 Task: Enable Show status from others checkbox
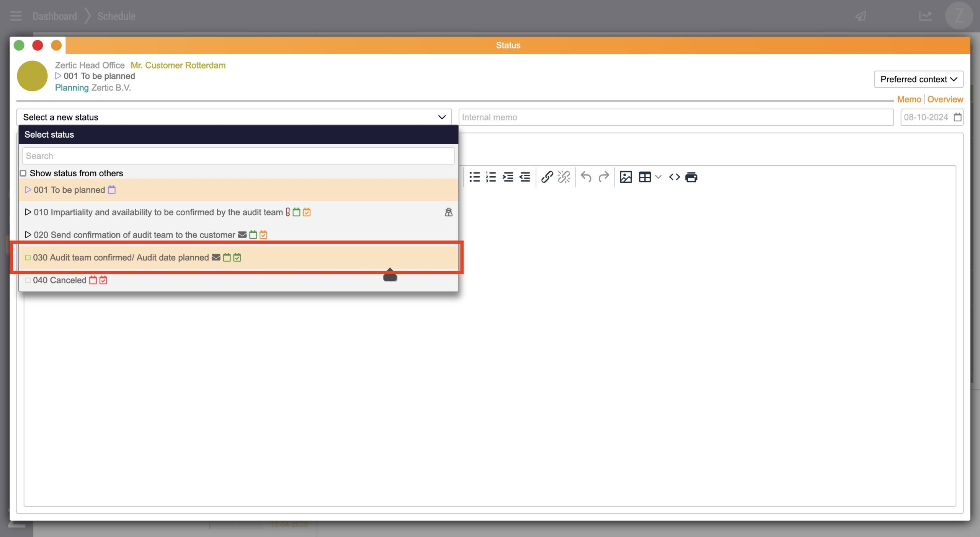pos(23,173)
